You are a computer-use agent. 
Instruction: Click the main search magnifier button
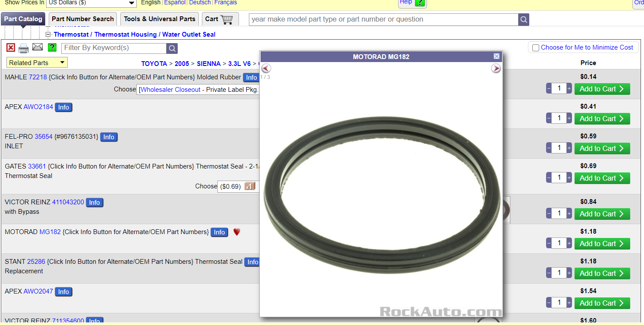click(x=524, y=19)
